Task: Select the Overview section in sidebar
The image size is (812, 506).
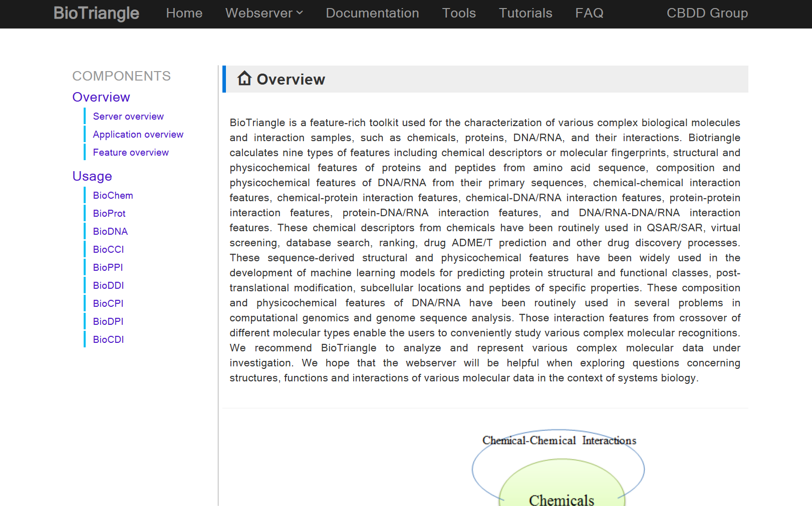Action: pos(101,97)
